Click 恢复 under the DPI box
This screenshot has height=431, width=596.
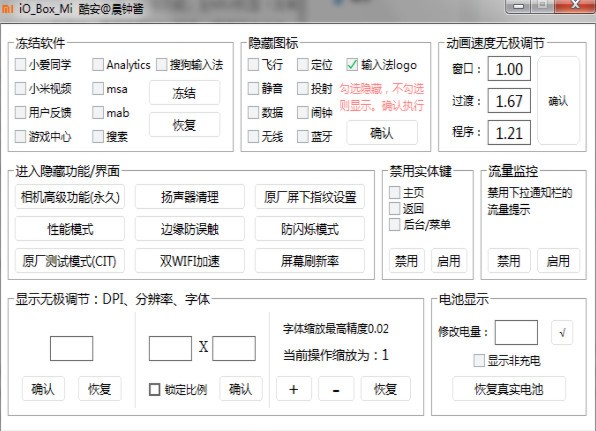pyautogui.click(x=100, y=389)
